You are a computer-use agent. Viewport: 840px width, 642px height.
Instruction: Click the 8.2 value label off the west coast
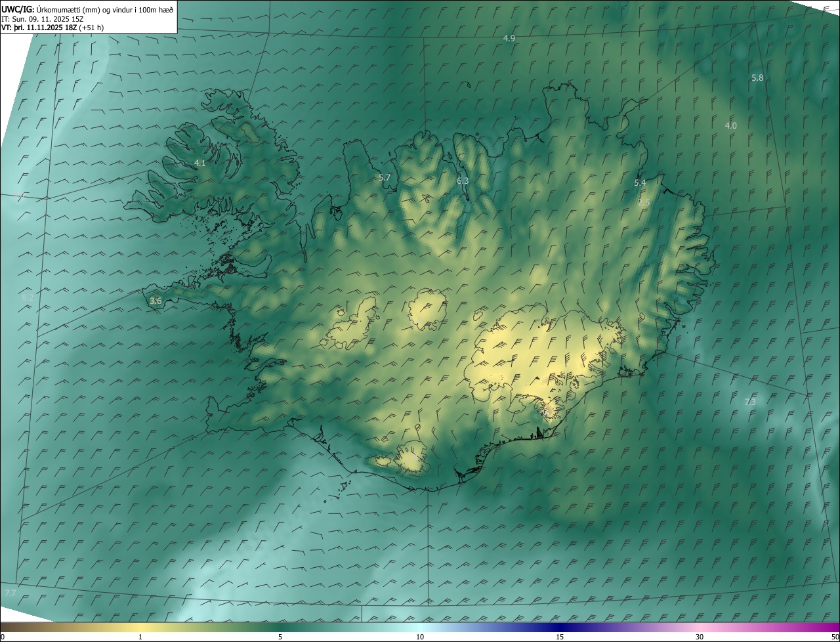(28, 298)
